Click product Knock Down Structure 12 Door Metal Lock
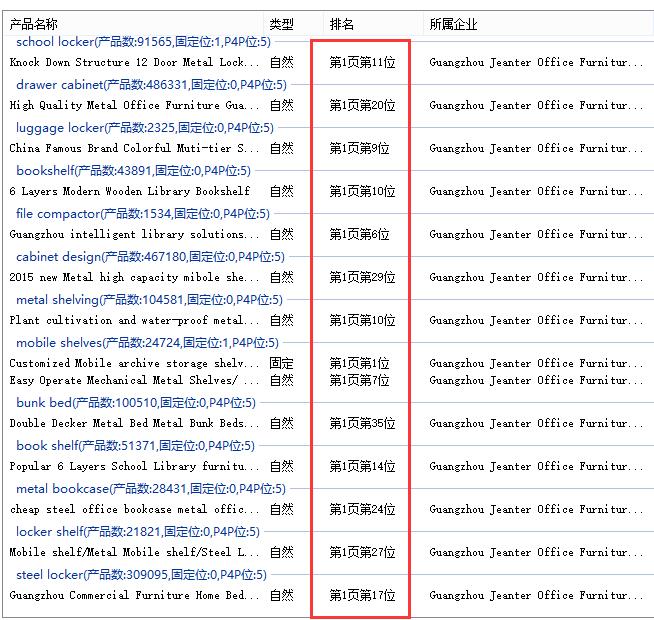The width and height of the screenshot is (654, 620). 134,63
